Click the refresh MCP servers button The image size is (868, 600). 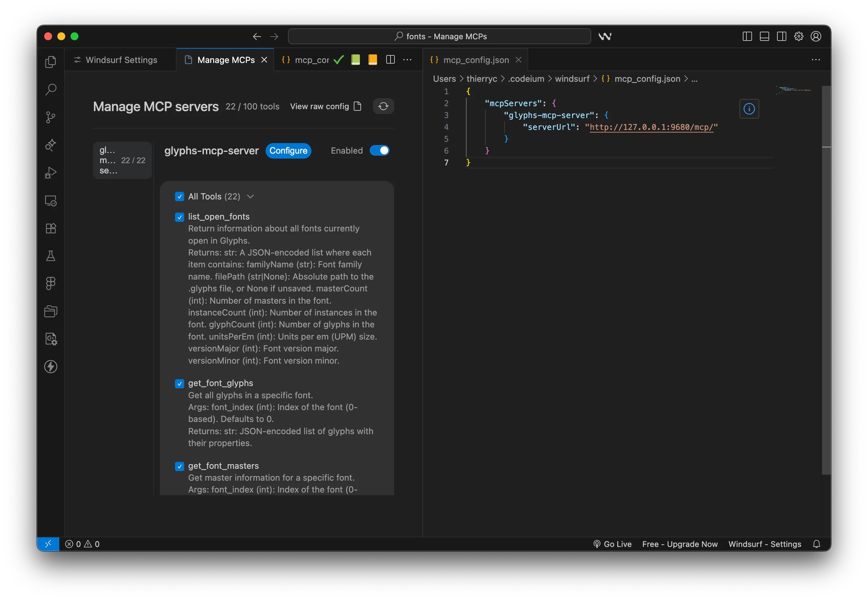(x=383, y=106)
